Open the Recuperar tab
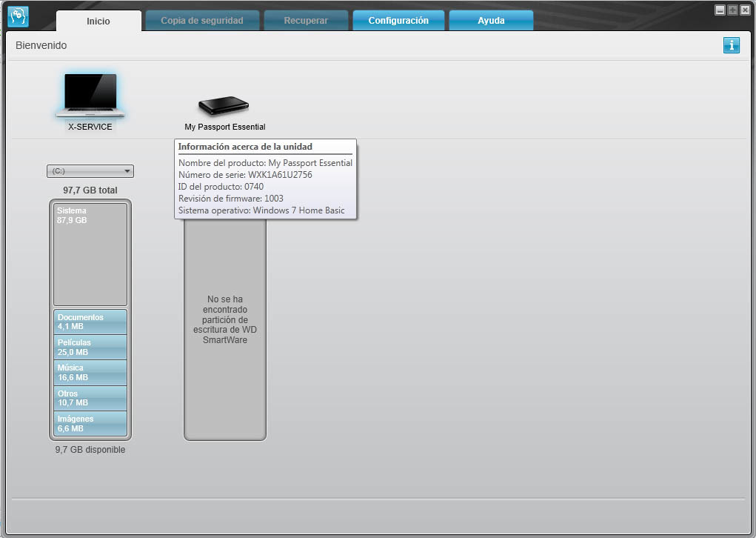The image size is (756, 538). pos(306,21)
